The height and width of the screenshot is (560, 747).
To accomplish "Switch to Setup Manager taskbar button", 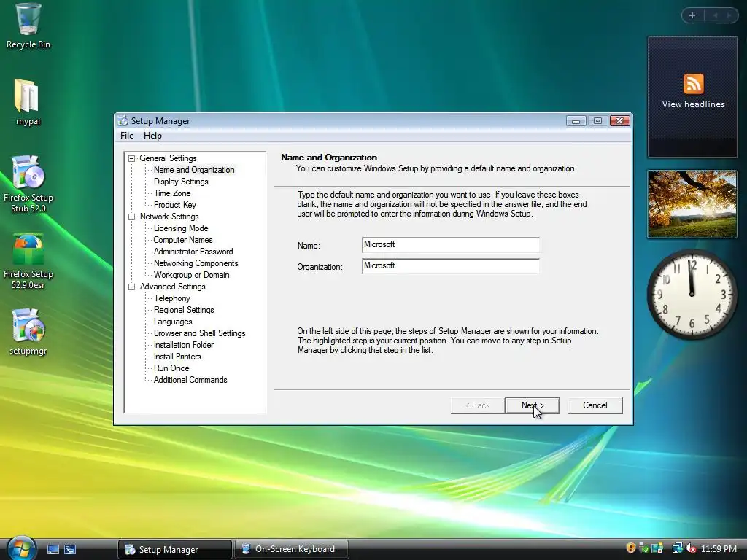I will coord(175,549).
